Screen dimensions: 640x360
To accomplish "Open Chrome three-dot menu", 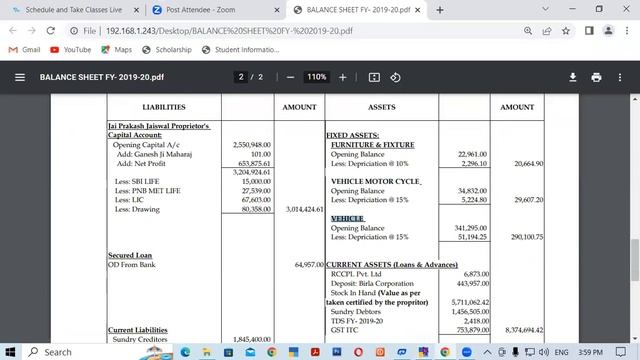I will tap(627, 31).
